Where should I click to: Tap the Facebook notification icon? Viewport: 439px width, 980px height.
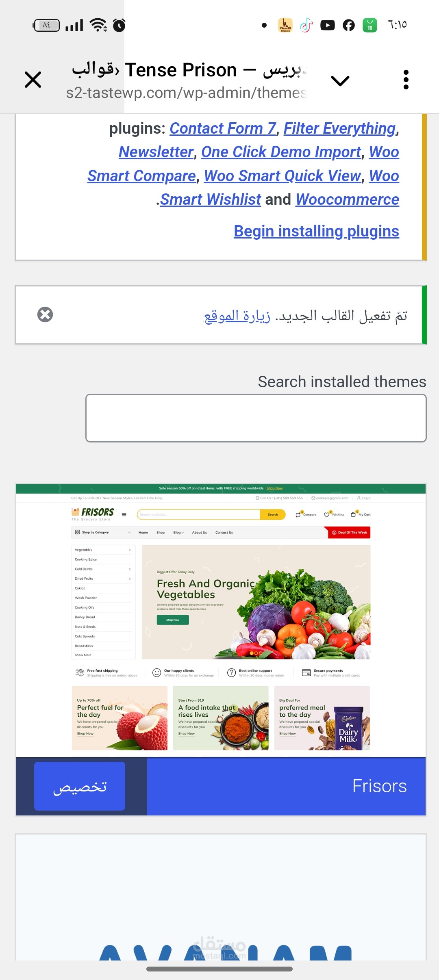(x=348, y=25)
